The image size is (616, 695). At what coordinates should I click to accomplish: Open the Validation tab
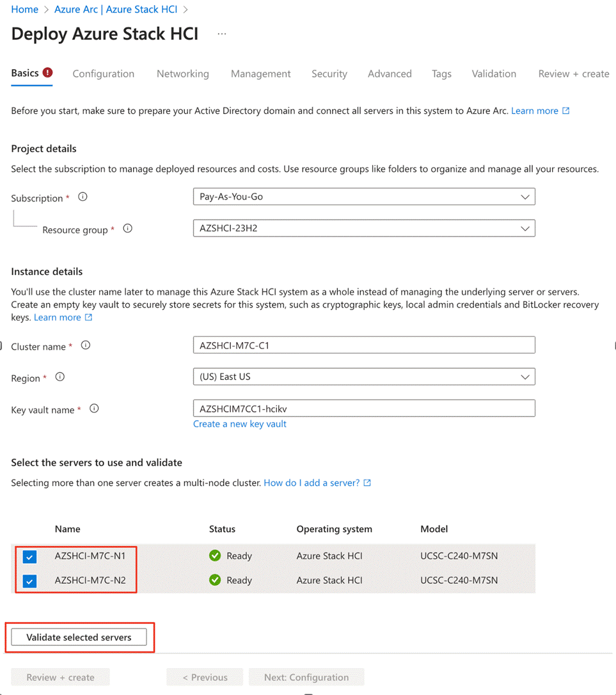[493, 74]
